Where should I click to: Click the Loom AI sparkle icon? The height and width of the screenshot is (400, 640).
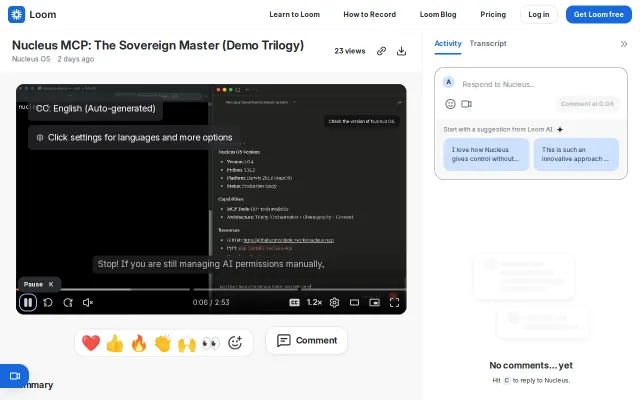[x=560, y=130]
